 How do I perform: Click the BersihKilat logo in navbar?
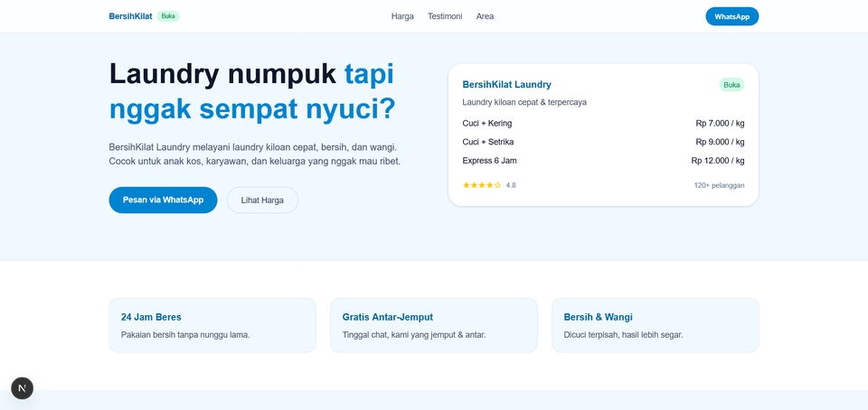130,16
